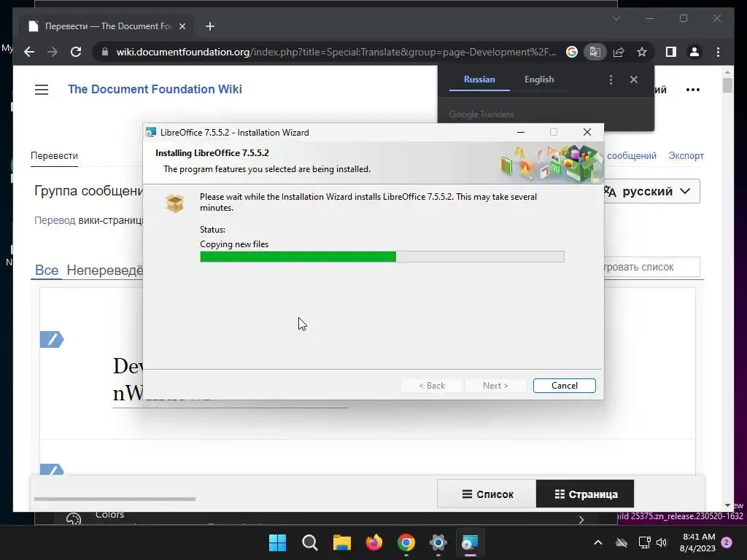Expand the Colors row chevron in Settings
This screenshot has width=747, height=560.
click(581, 519)
